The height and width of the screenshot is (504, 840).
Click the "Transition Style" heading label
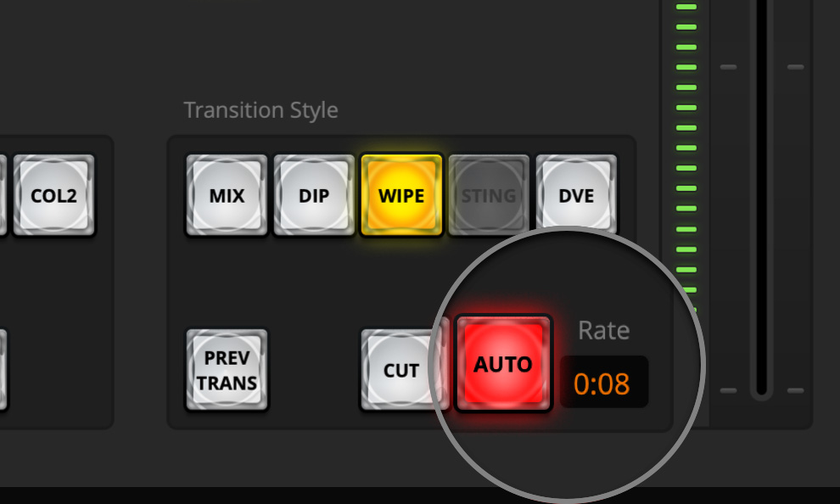260,110
